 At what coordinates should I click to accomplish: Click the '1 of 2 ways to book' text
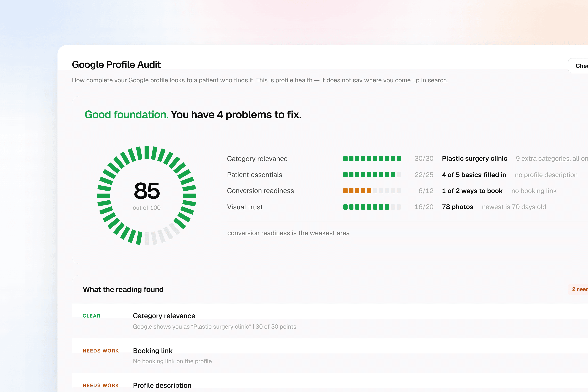tap(472, 191)
